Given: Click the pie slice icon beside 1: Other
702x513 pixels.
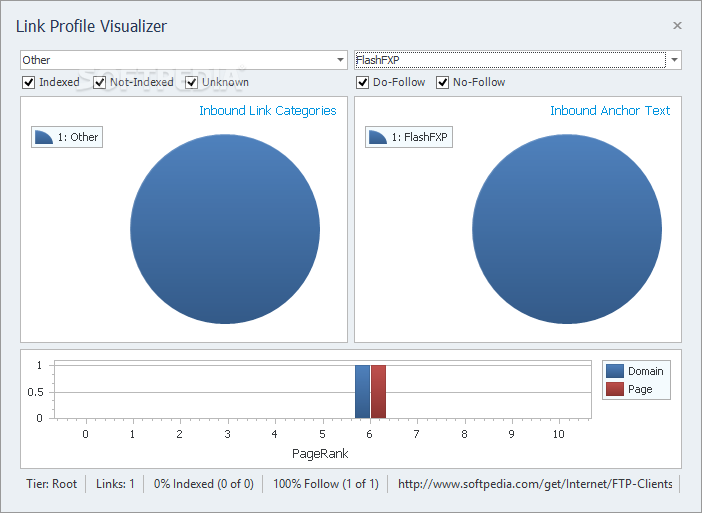Looking at the screenshot, I should point(44,137).
